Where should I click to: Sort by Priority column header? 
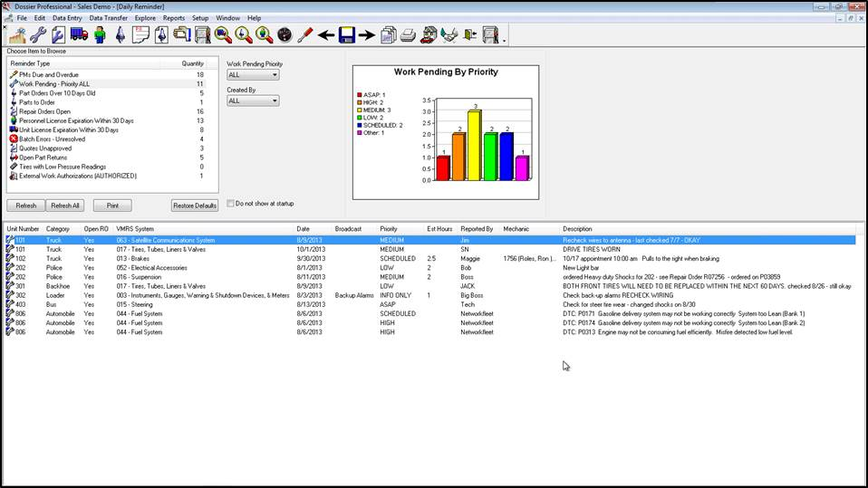pos(389,229)
